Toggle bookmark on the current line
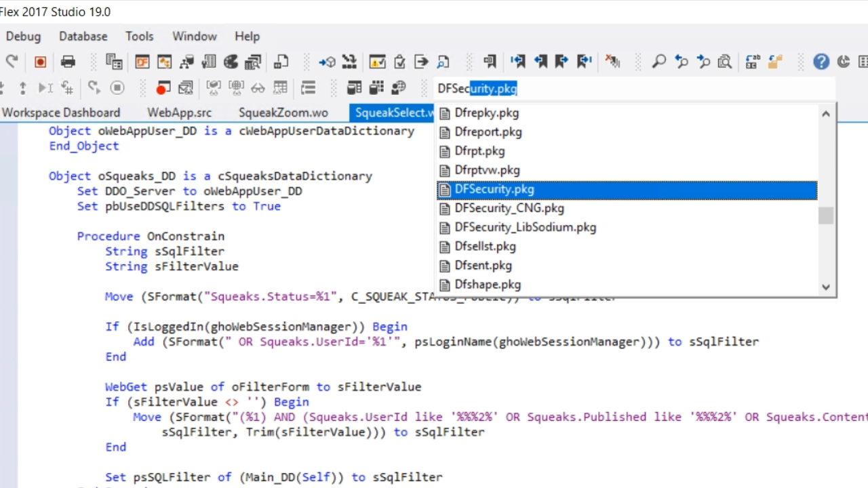 point(490,62)
